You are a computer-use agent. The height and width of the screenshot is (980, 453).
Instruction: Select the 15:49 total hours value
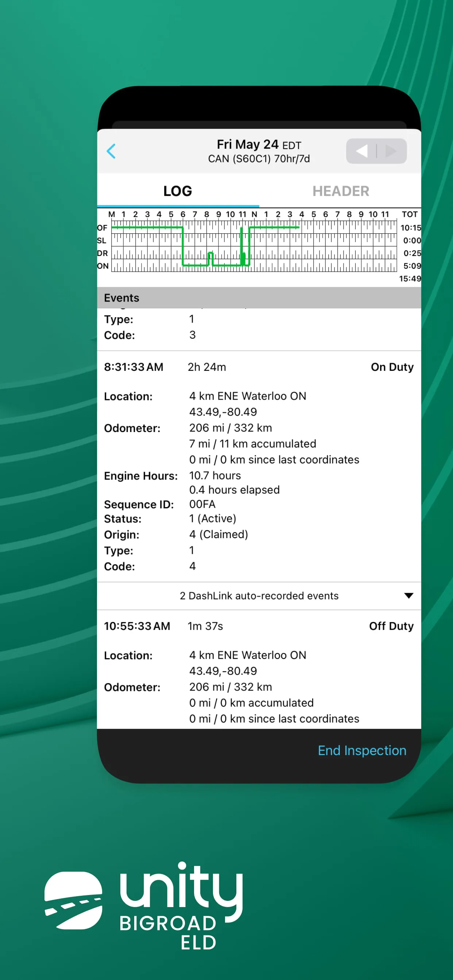tap(410, 279)
